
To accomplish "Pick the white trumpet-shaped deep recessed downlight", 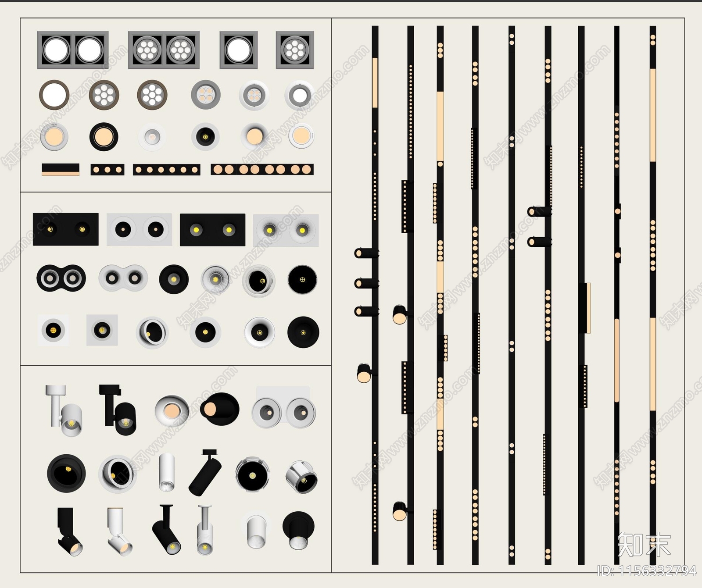I will [x=260, y=332].
